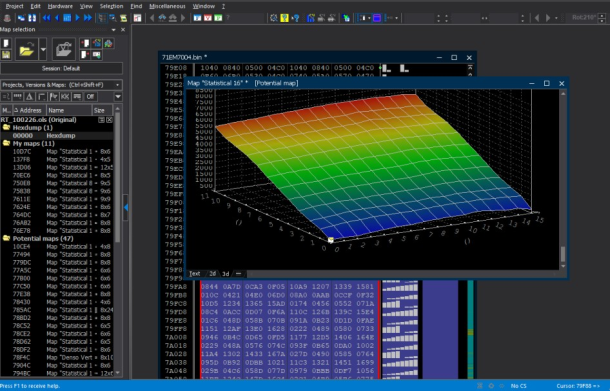Viewport: 610px width, 391px height.
Task: Click the blue single right arrow
Action: point(77,18)
